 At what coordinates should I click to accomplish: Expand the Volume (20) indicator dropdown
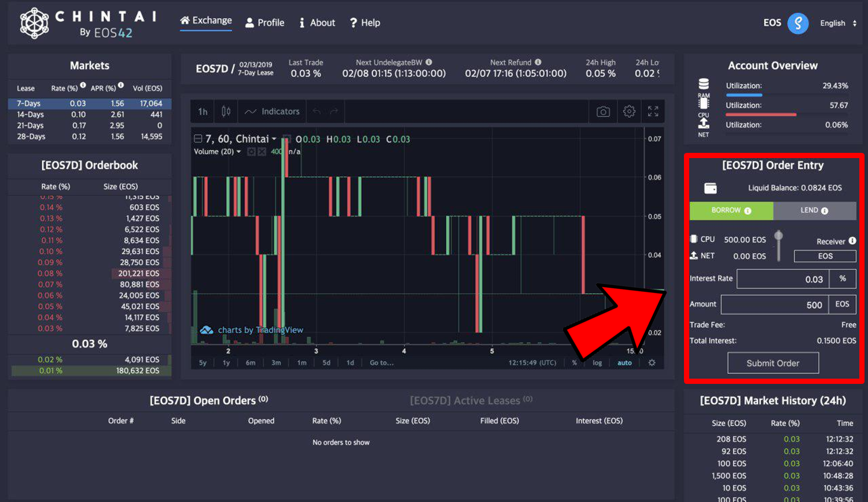tap(238, 152)
